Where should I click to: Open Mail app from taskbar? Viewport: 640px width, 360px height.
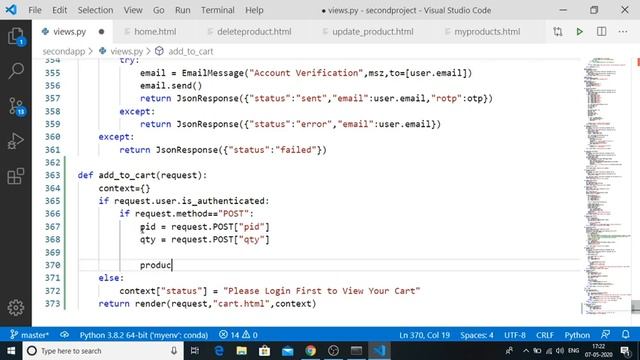pos(287,351)
